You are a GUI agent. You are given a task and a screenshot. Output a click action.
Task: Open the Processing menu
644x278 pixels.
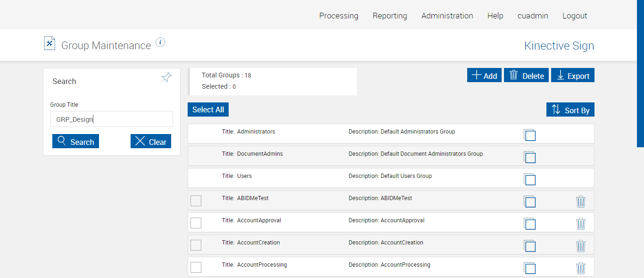click(339, 16)
